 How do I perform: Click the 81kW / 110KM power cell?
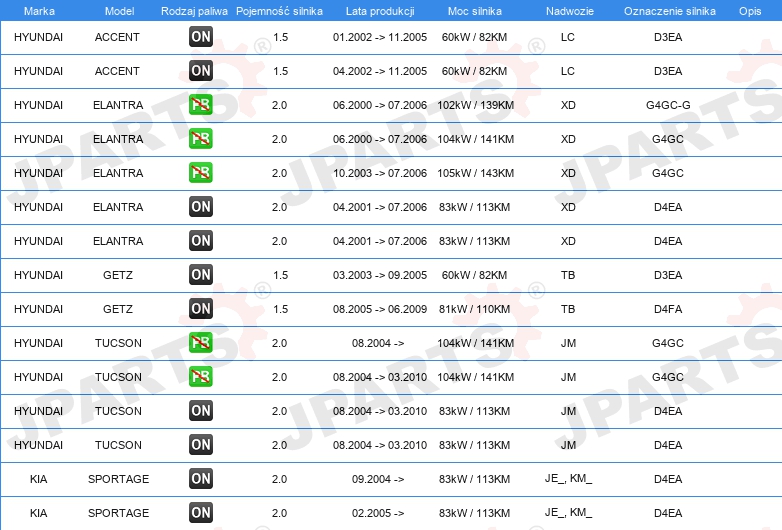click(475, 309)
